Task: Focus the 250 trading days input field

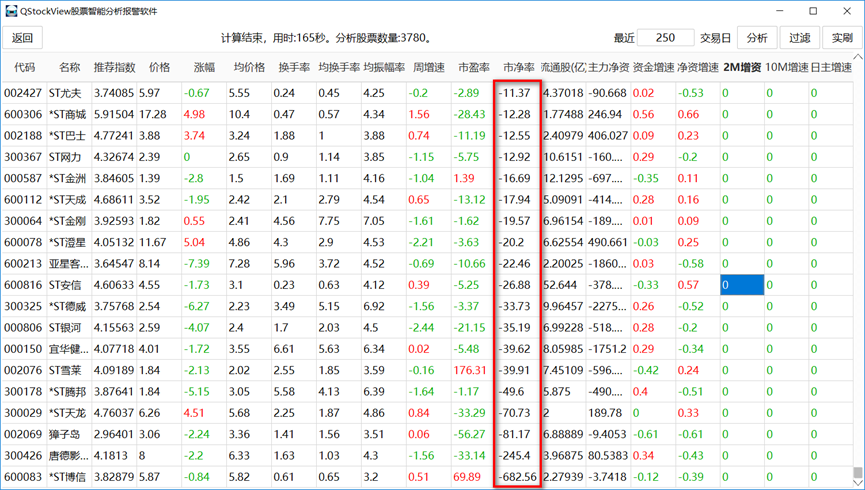Action: coord(665,38)
